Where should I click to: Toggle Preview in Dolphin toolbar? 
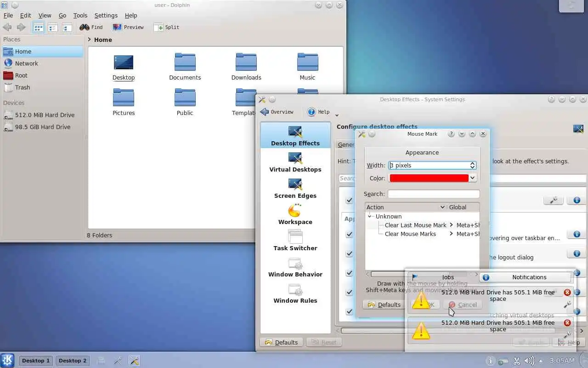pos(129,28)
